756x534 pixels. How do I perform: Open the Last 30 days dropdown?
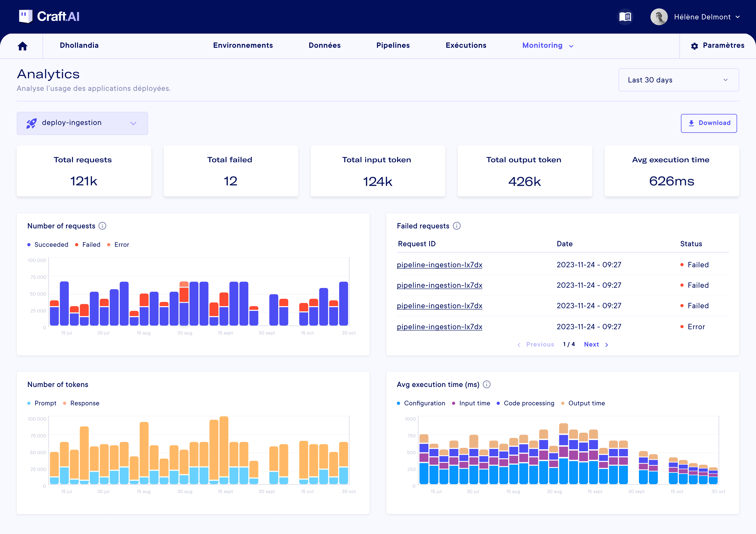pyautogui.click(x=678, y=80)
